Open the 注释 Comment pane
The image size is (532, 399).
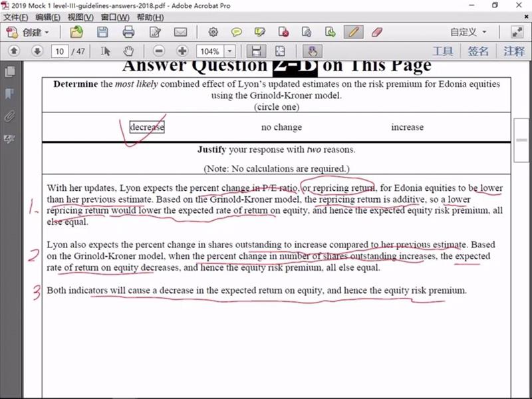click(x=513, y=51)
